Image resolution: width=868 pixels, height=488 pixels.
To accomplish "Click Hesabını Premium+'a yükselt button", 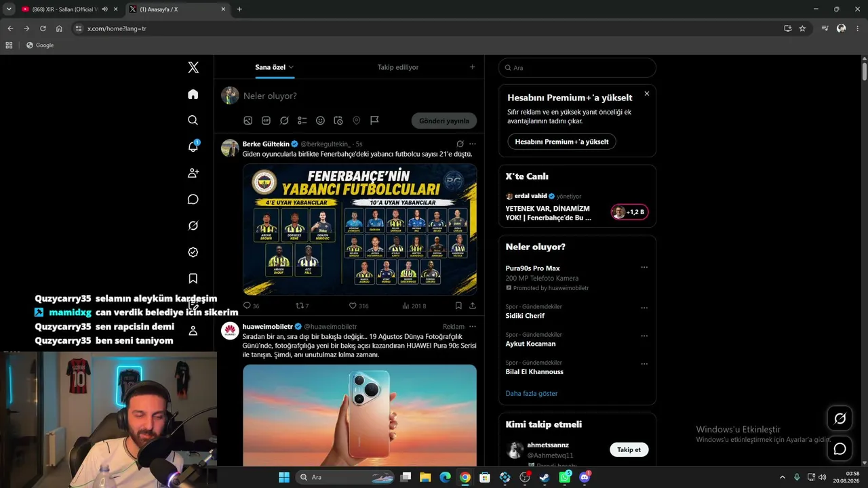I will point(561,142).
